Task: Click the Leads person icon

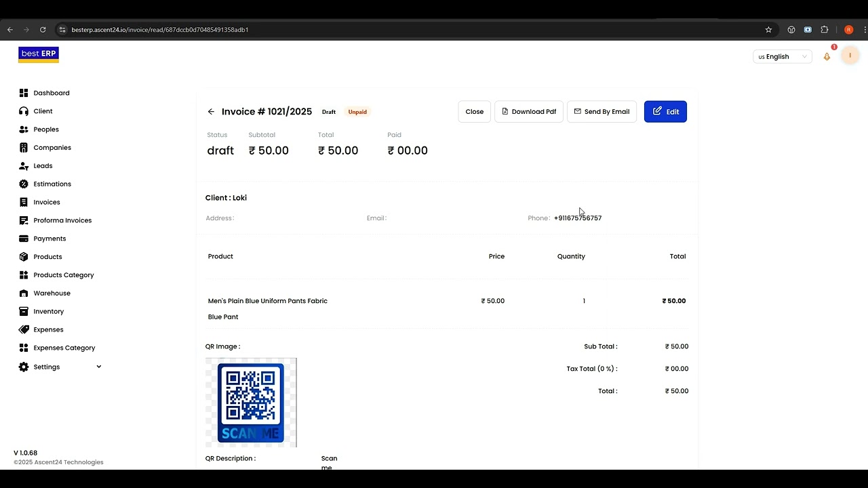Action: [24, 166]
